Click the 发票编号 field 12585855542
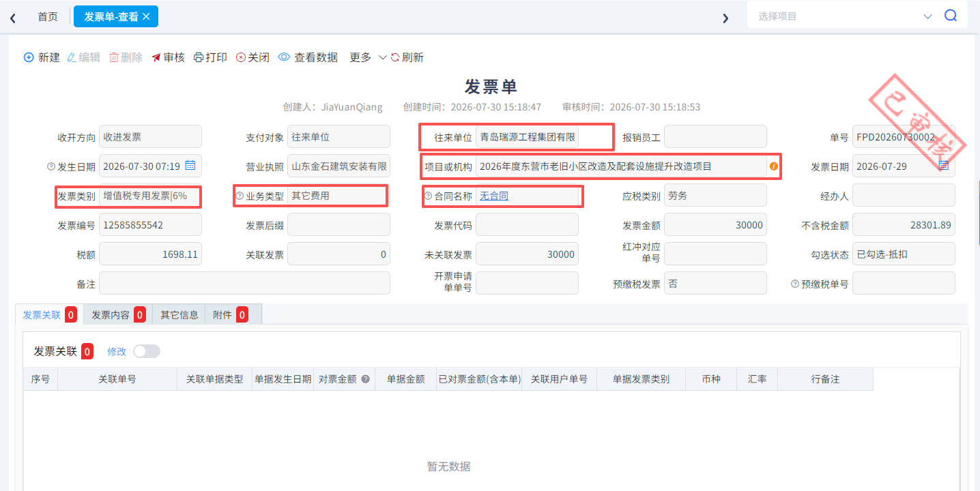 click(150, 224)
